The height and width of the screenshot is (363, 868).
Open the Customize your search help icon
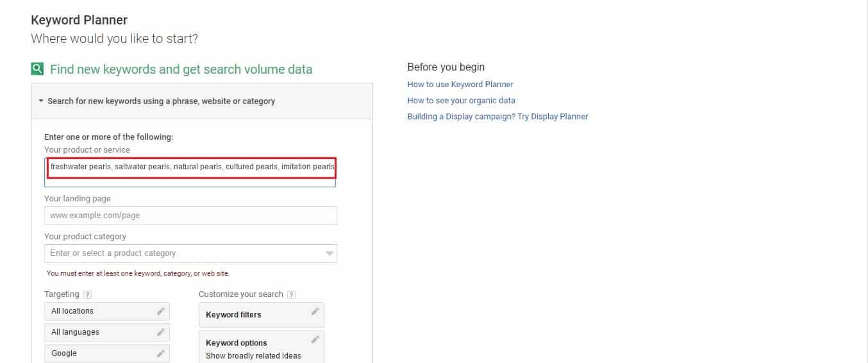click(291, 294)
